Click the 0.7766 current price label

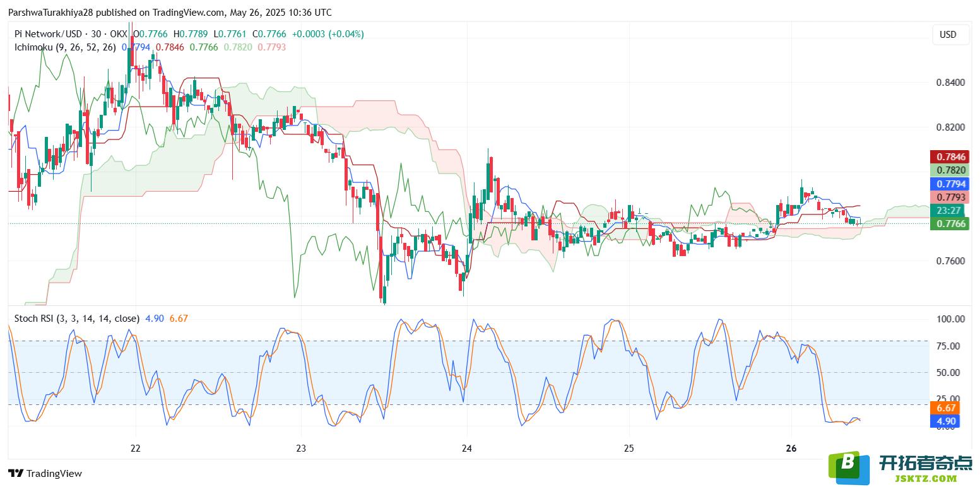click(950, 223)
